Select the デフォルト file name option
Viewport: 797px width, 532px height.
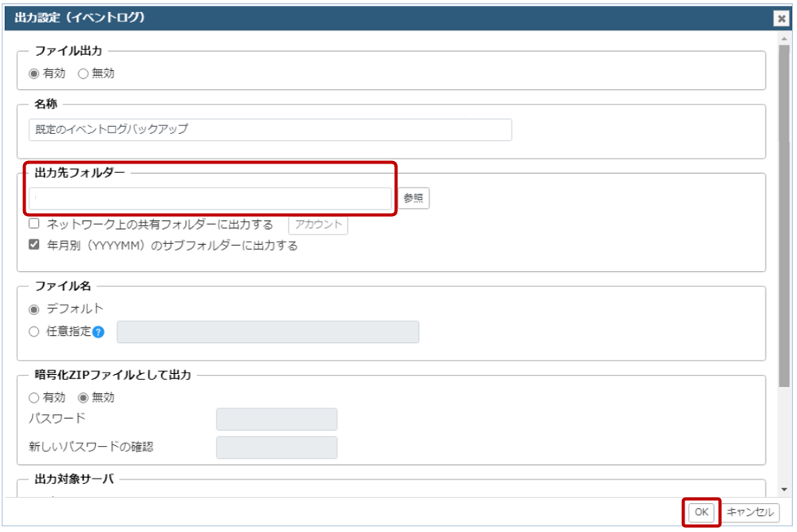point(34,309)
